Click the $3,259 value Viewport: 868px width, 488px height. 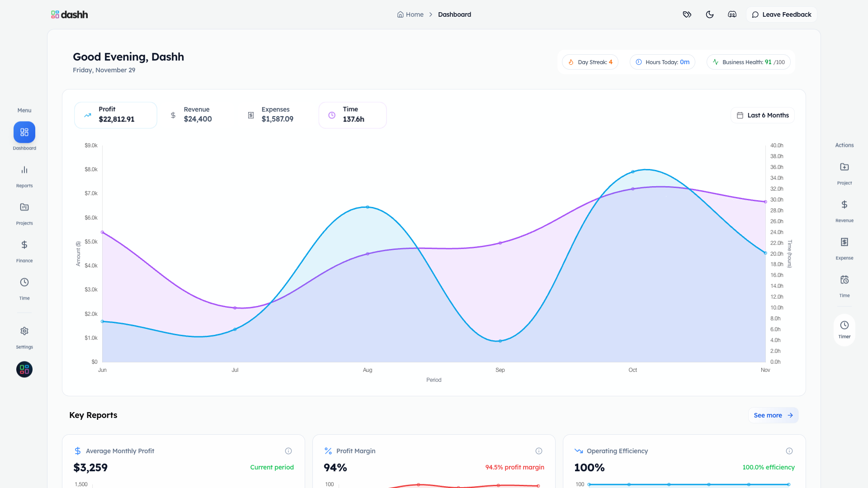pos(90,468)
